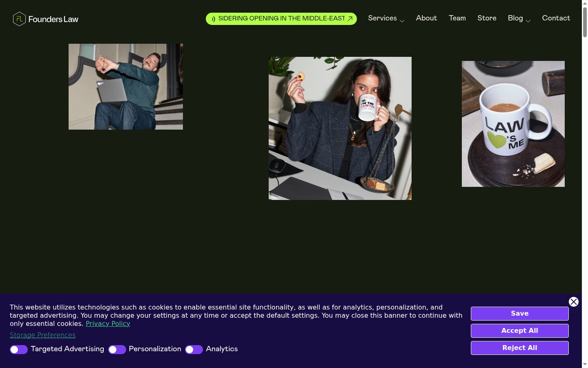Click the scrollbar down arrow
The image size is (588, 368).
pyautogui.click(x=585, y=364)
